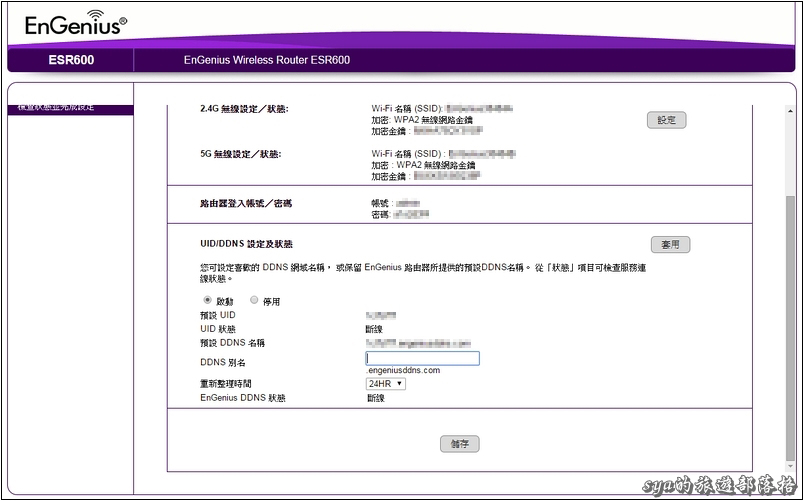The height and width of the screenshot is (501, 804).
Task: Click the UID/DDNS 設定及狀態 heading
Action: point(246,245)
